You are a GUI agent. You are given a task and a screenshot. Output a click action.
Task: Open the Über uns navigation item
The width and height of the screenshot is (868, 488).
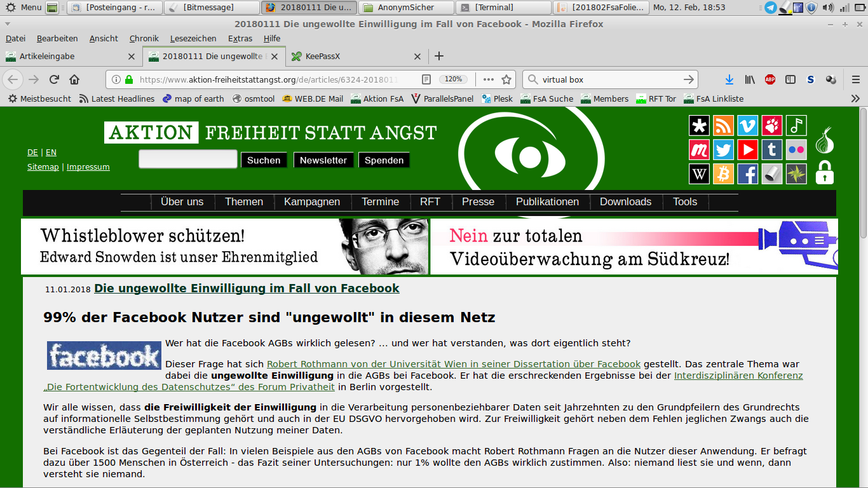click(x=182, y=201)
